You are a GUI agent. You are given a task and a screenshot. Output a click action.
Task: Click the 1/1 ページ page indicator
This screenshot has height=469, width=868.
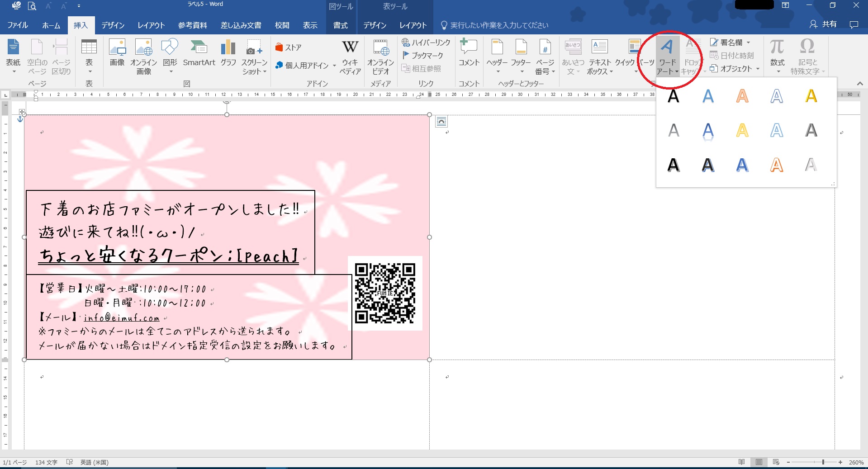point(15,462)
